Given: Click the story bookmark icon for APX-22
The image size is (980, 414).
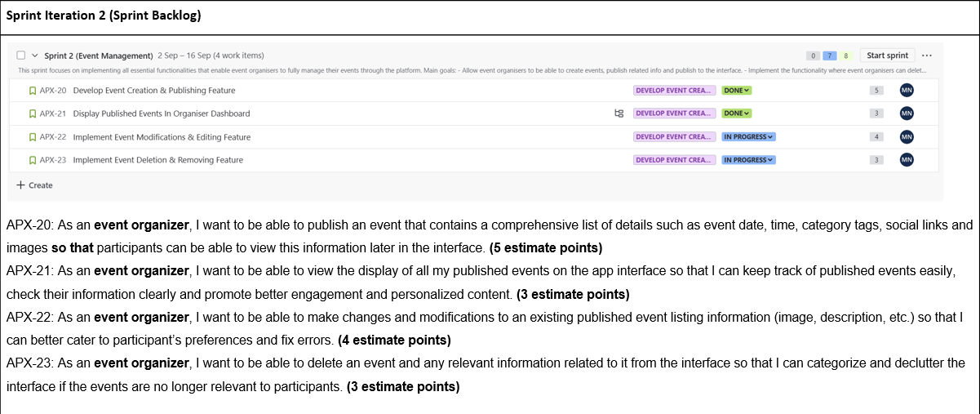Looking at the screenshot, I should [33, 137].
